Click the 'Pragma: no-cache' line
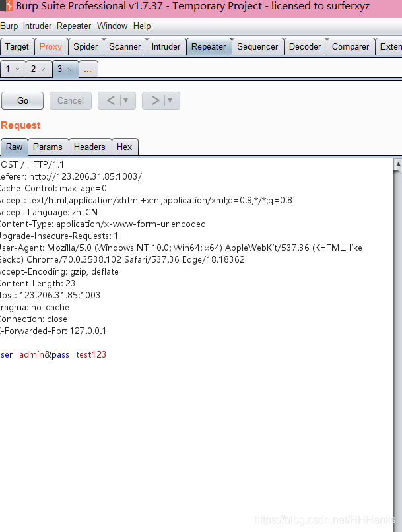Image resolution: width=402 pixels, height=532 pixels. tap(34, 307)
